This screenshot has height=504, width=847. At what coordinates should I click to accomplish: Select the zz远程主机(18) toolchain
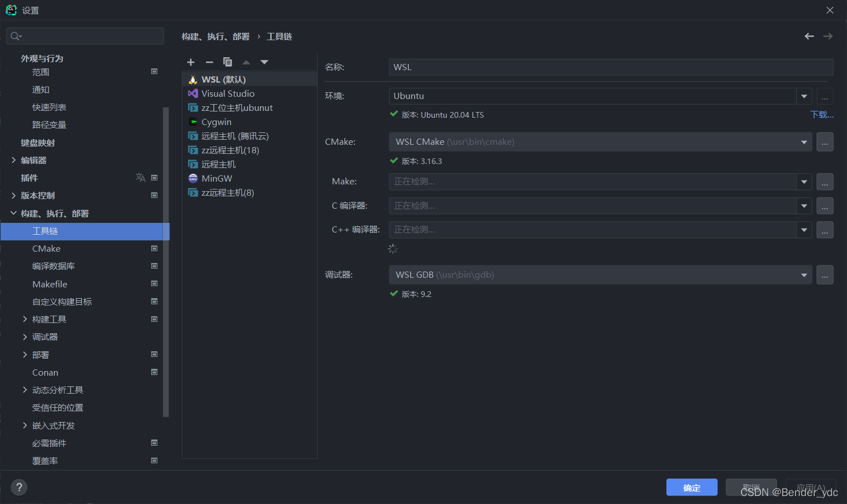point(249,150)
